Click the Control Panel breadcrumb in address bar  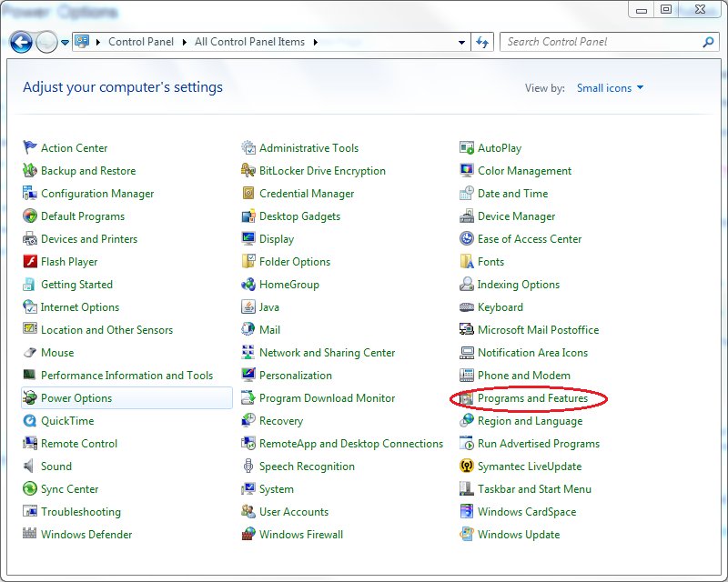click(141, 42)
